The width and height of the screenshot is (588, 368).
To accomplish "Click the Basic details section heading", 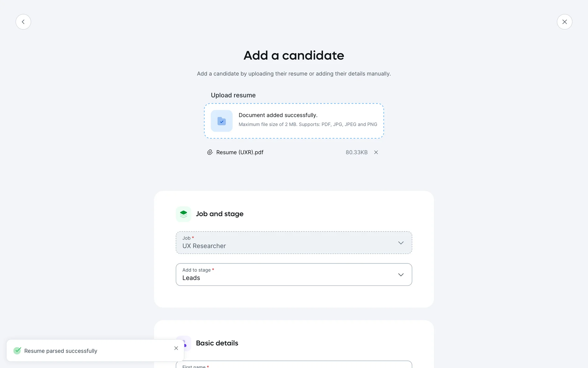I will pos(217,343).
